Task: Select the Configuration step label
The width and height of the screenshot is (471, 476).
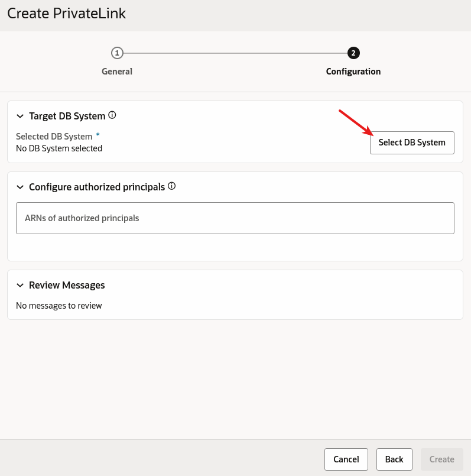Action: 353,72
